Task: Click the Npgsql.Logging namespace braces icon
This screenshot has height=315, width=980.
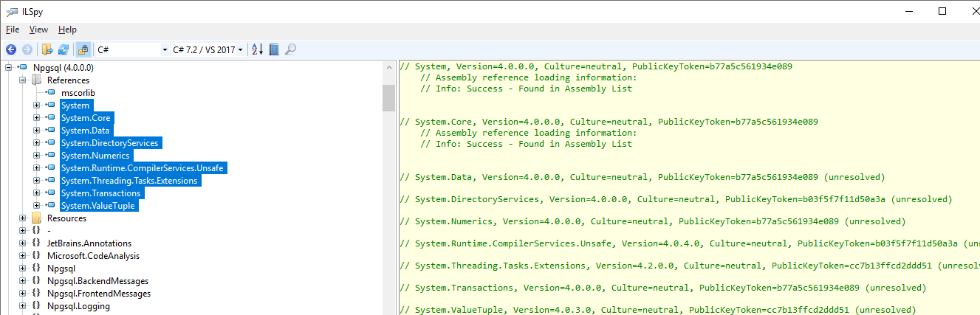Action: coord(35,306)
